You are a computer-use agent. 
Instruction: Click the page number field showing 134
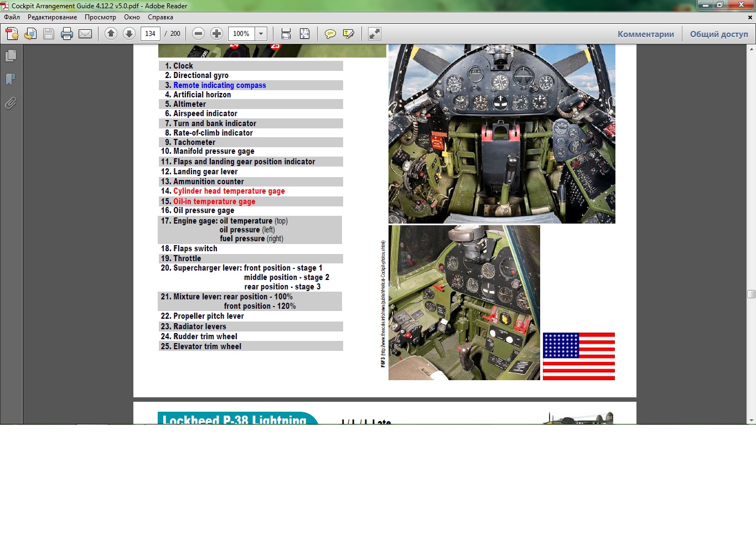coord(151,34)
